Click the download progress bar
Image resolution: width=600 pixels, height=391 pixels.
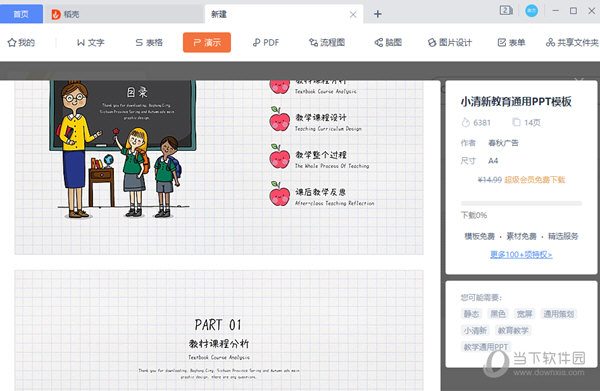(521, 203)
